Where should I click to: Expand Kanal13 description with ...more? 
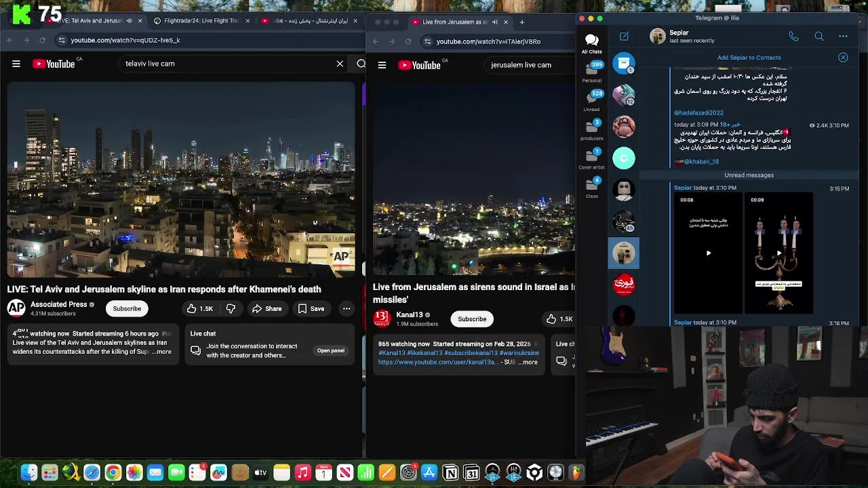(528, 362)
